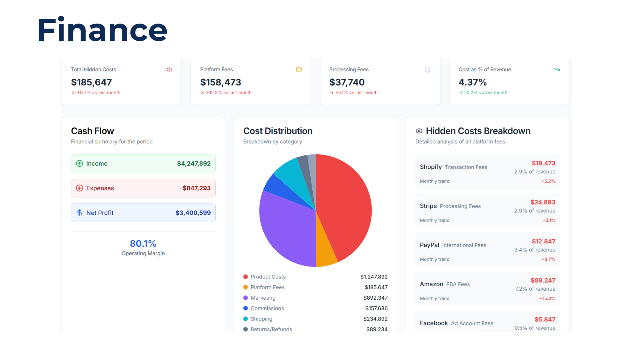Click the credit card icon on Platform Fees card
This screenshot has width=644, height=362.
pos(299,69)
